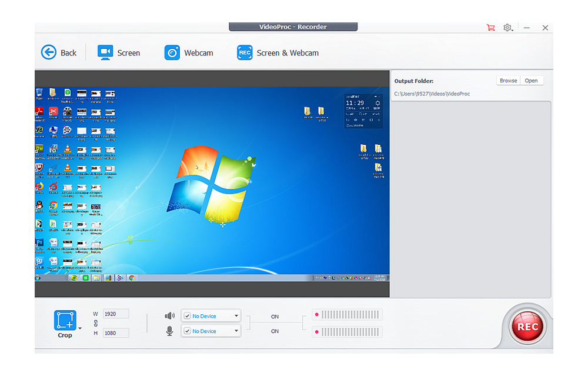Switch to Webcam recording mode
Image resolution: width=588 pixels, height=376 pixels.
(x=189, y=52)
